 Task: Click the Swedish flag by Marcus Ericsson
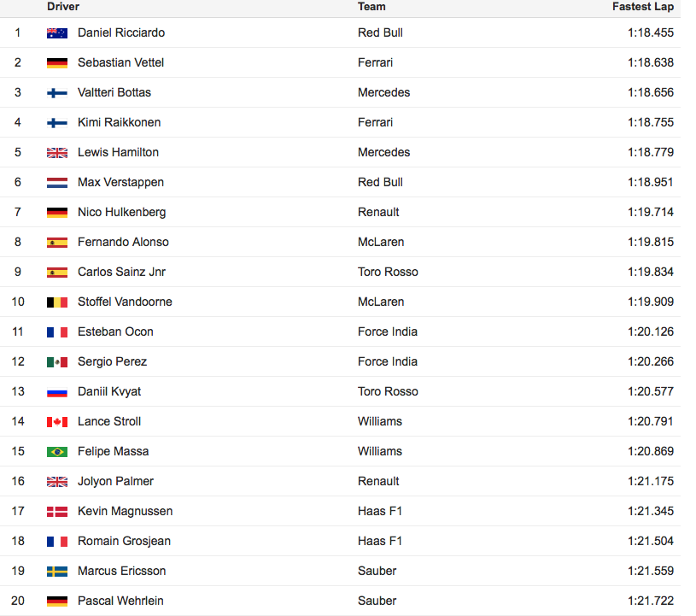coord(57,572)
